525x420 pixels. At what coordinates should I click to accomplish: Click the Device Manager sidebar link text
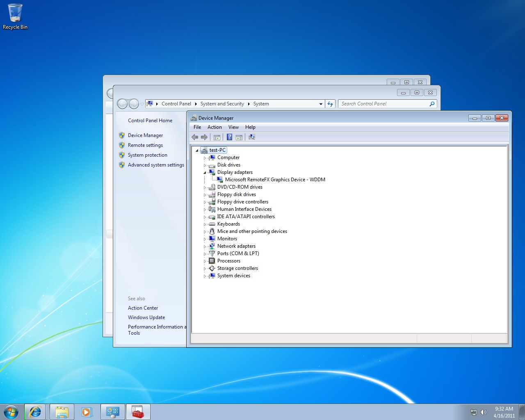145,135
